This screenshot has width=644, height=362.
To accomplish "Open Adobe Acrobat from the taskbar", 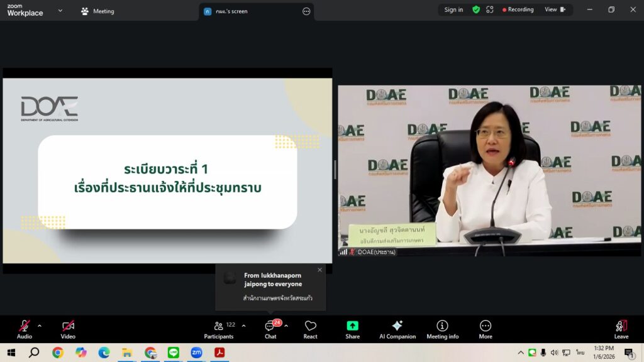I will [219, 353].
